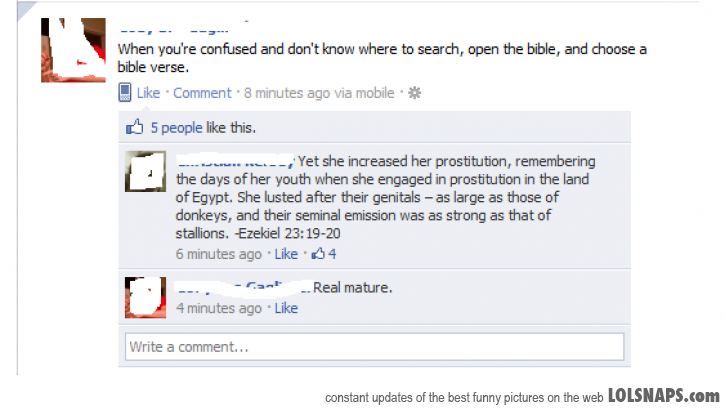The image size is (725, 415).
Task: Open the Ezekiel commenter's name link
Action: [235, 161]
